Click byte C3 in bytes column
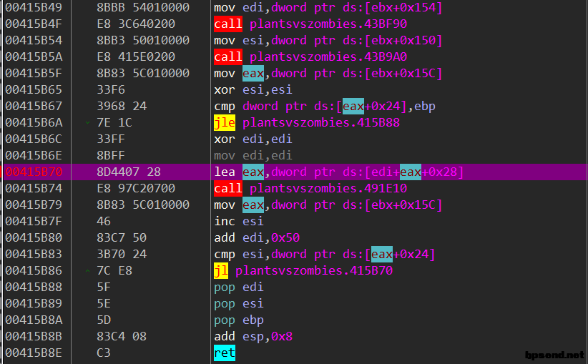The height and width of the screenshot is (364, 588). pos(104,353)
